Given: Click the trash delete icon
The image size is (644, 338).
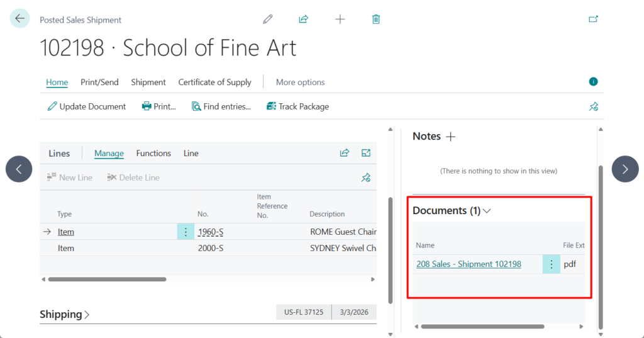Looking at the screenshot, I should [376, 19].
